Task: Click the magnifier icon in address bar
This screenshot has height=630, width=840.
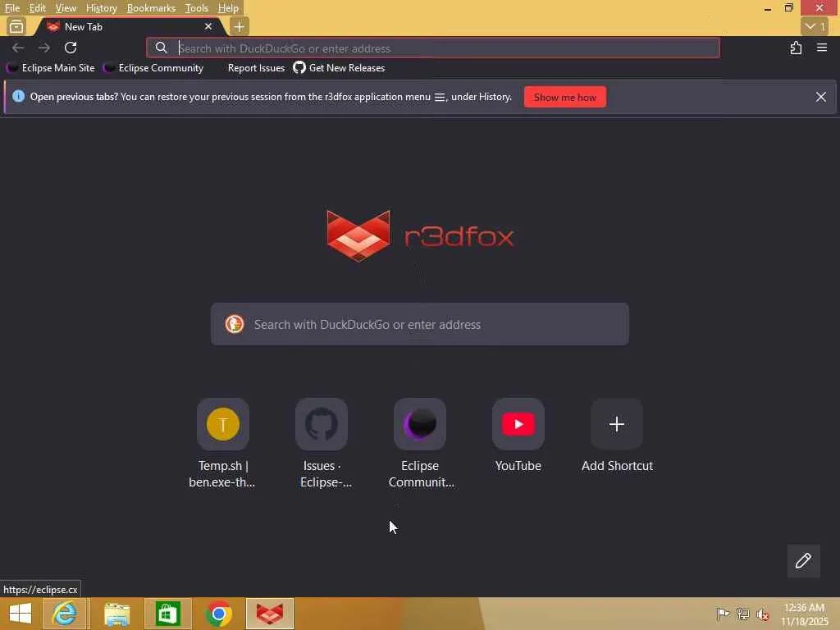Action: tap(162, 48)
